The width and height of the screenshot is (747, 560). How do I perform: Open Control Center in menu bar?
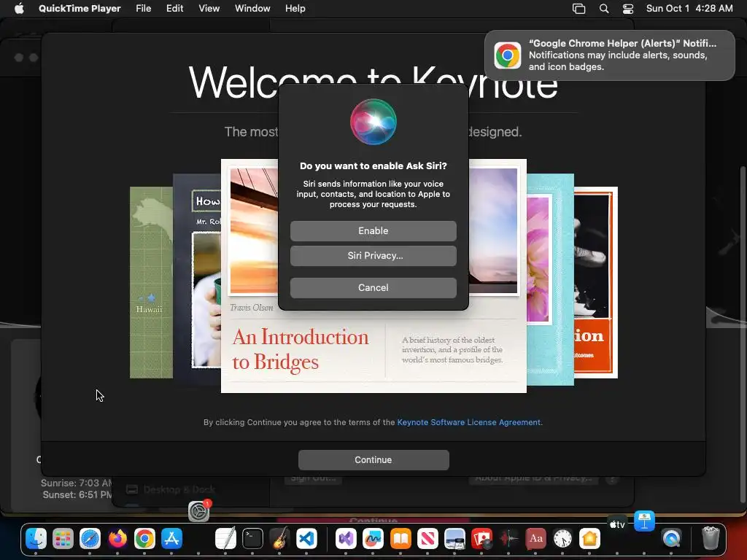click(x=628, y=9)
